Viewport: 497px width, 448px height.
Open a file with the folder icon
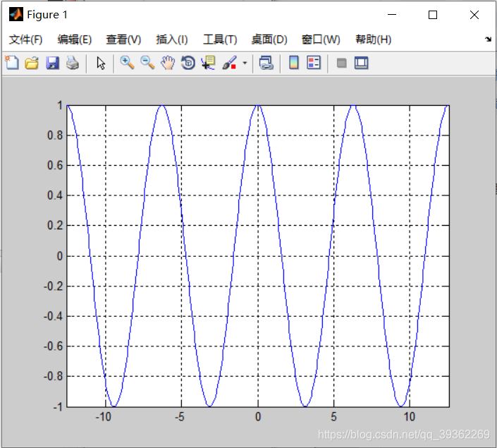point(32,63)
